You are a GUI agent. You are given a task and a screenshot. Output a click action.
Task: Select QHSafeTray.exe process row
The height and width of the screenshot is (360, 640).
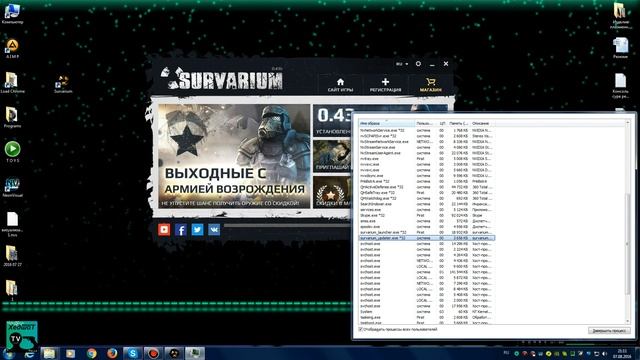(427, 192)
